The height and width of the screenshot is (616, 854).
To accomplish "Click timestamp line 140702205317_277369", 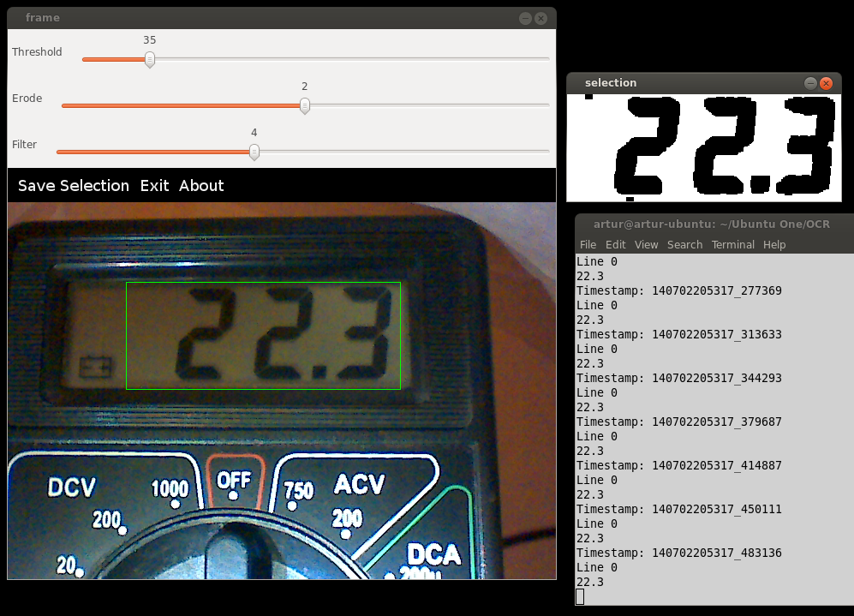I will [678, 290].
